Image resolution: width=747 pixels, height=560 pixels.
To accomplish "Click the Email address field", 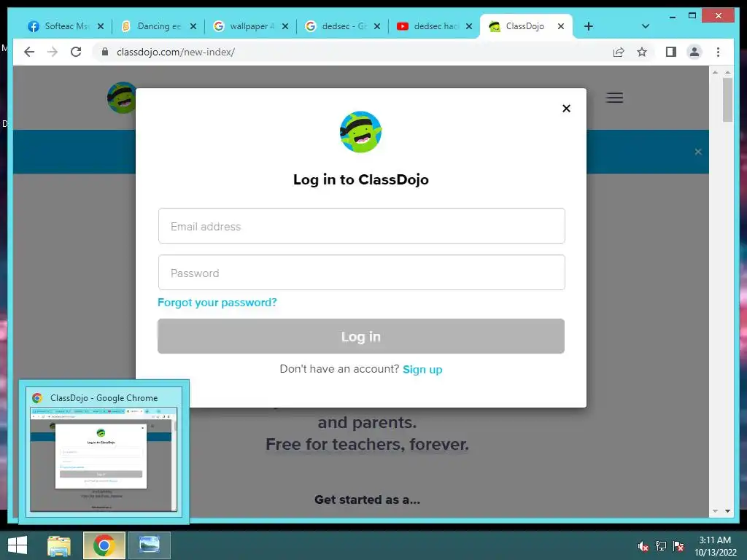I will click(x=362, y=226).
